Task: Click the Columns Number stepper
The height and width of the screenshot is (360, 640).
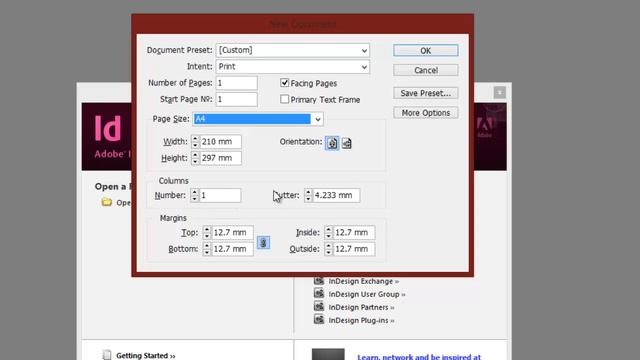Action: 195,195
